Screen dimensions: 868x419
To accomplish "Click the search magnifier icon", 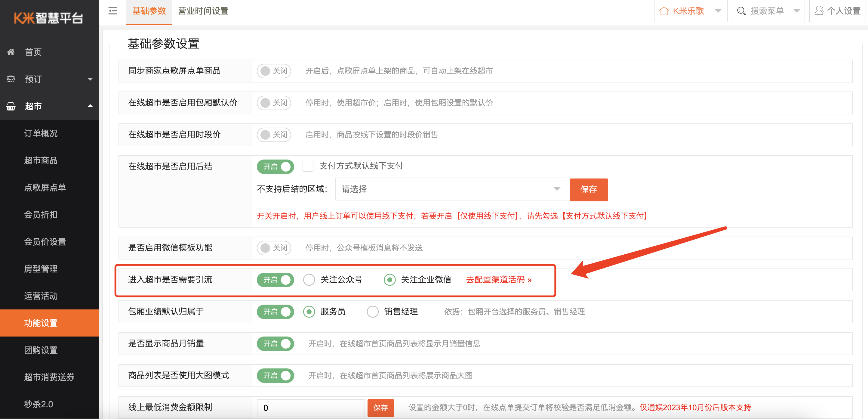I will pos(741,11).
